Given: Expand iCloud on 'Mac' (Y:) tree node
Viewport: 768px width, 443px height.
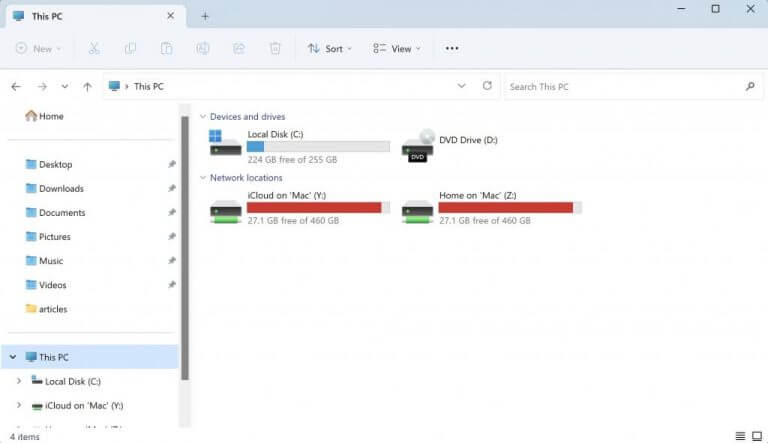Looking at the screenshot, I should click(x=19, y=405).
